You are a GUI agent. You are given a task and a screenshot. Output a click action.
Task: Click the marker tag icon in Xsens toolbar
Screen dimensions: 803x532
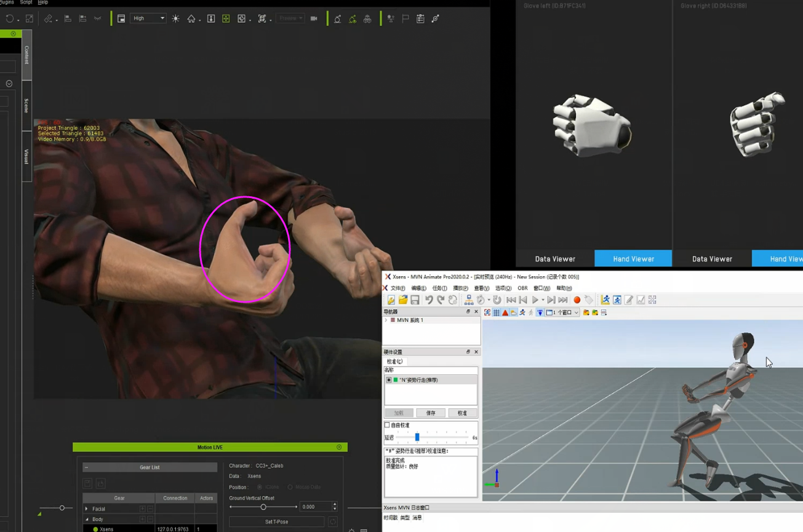589,300
